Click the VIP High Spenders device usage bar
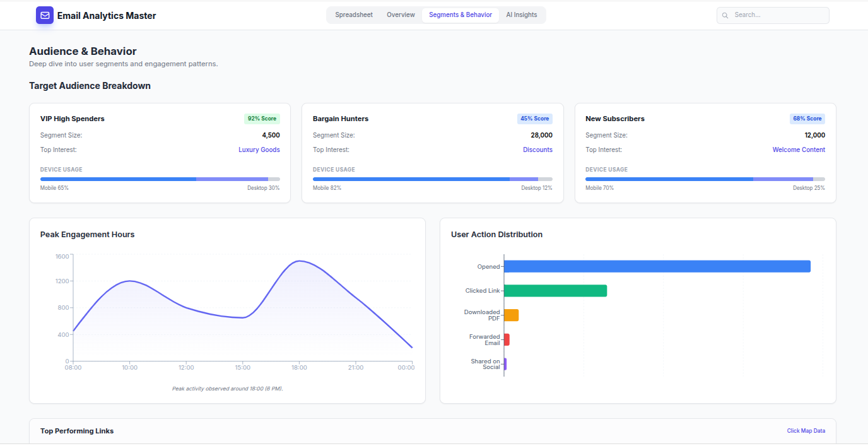 click(x=160, y=179)
